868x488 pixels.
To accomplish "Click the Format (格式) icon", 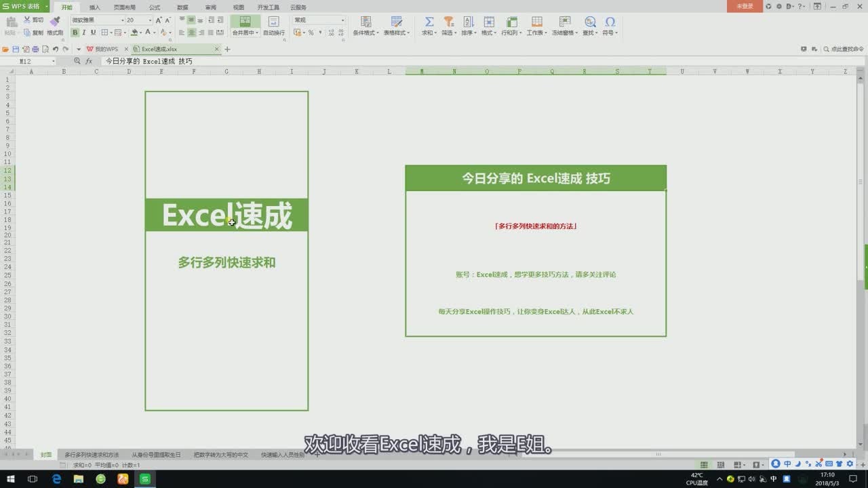I will tap(488, 22).
